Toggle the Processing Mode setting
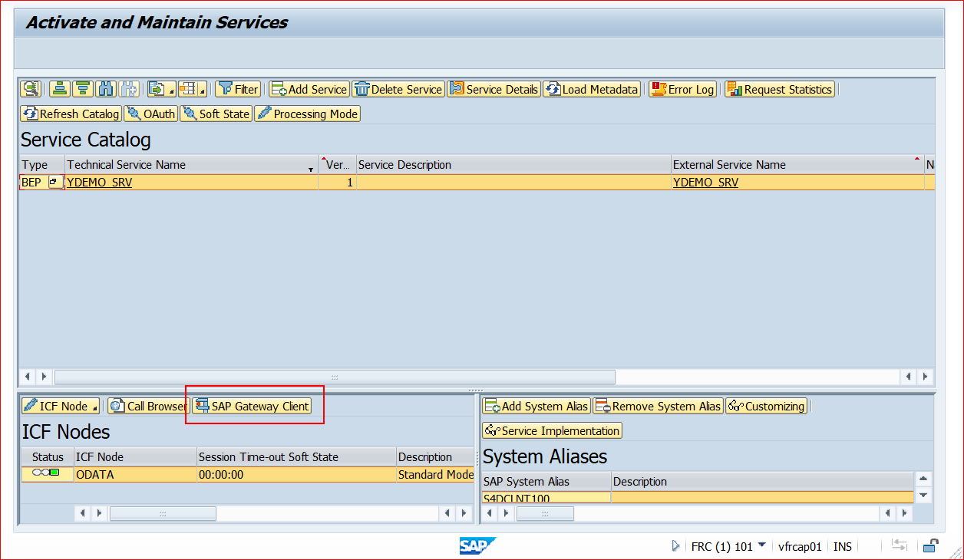 [306, 113]
